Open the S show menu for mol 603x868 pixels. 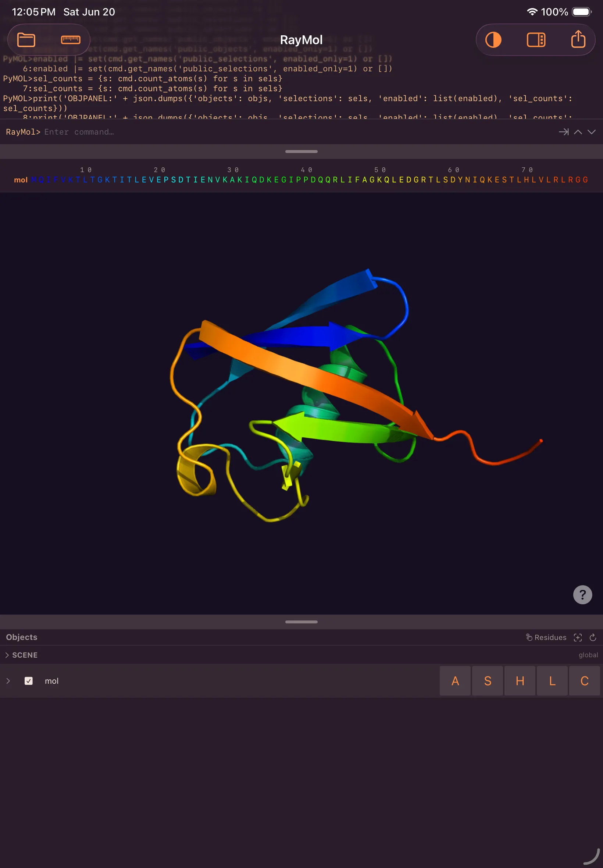[x=488, y=681]
